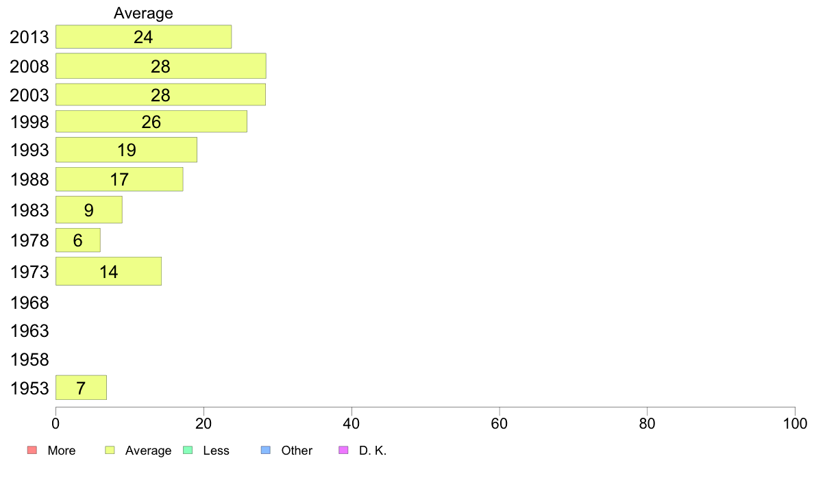Click the yellow Average legend swatch
This screenshot has width=814, height=504.
pos(110,450)
